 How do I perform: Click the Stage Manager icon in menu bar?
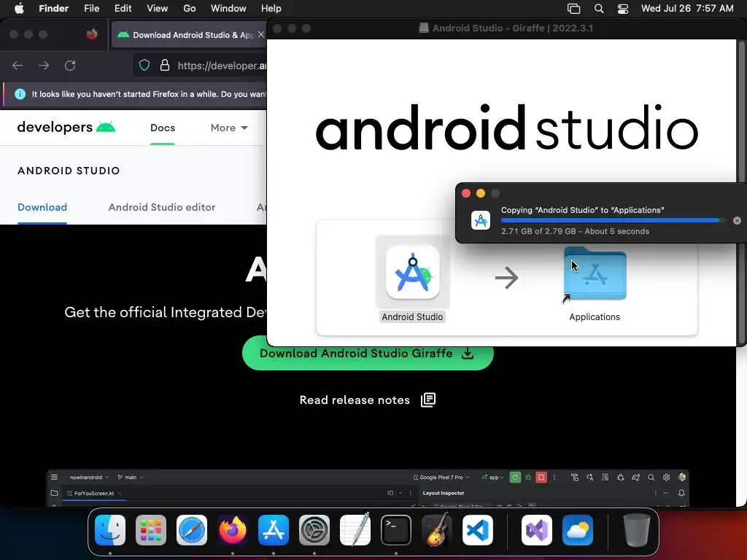[573, 9]
